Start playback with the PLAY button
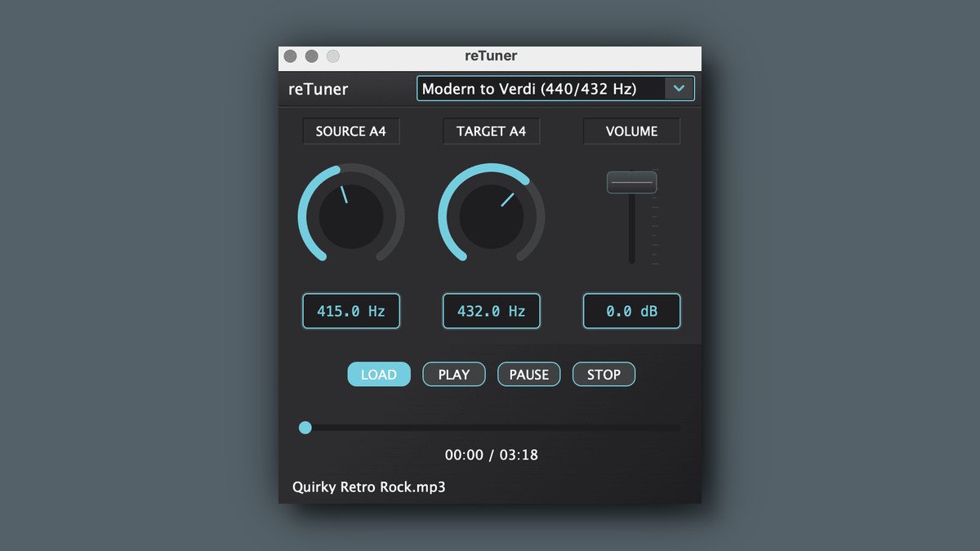The width and height of the screenshot is (980, 551). point(454,375)
